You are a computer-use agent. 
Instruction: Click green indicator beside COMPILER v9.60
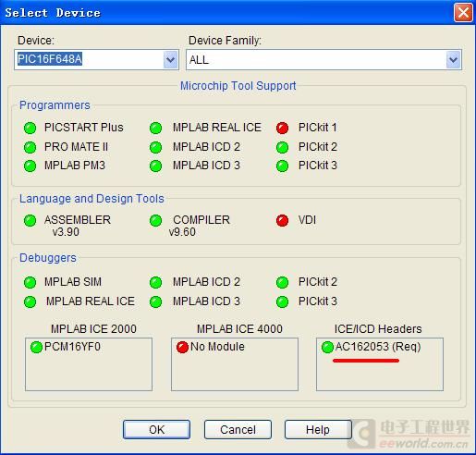tap(155, 220)
